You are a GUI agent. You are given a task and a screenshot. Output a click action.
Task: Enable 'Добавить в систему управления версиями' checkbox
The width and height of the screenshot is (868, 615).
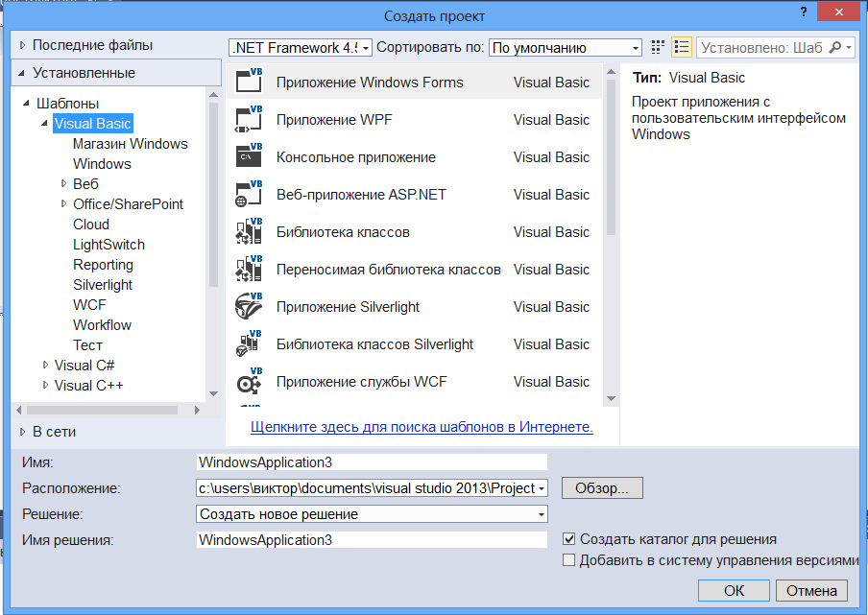[568, 560]
